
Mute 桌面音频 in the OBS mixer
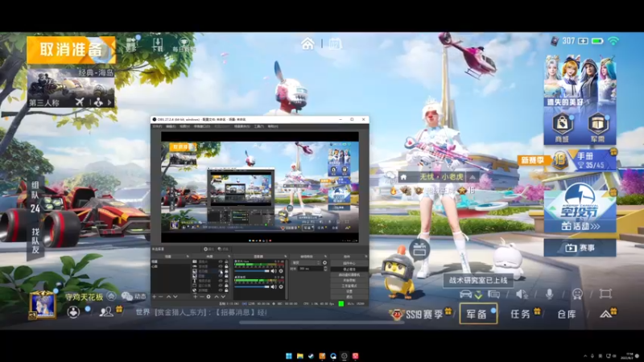[274, 287]
